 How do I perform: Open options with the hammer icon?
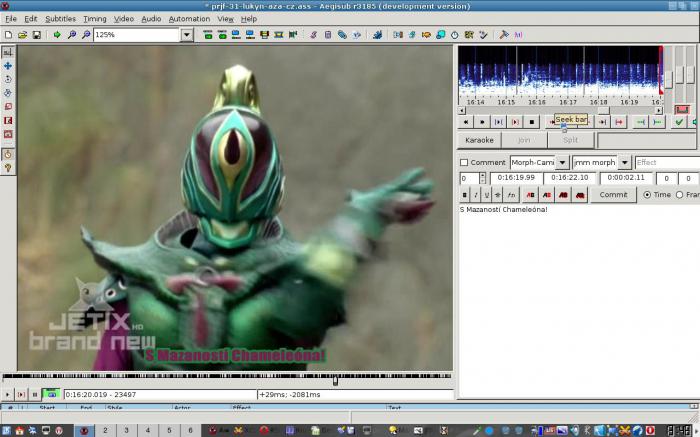(x=504, y=34)
